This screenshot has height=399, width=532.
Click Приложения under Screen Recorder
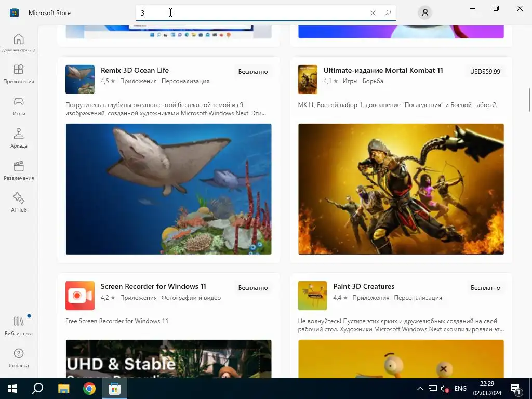click(x=138, y=298)
